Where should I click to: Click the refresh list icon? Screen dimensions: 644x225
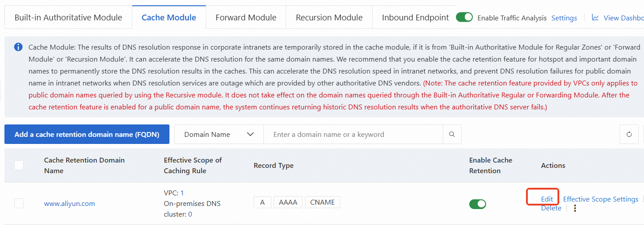click(629, 134)
